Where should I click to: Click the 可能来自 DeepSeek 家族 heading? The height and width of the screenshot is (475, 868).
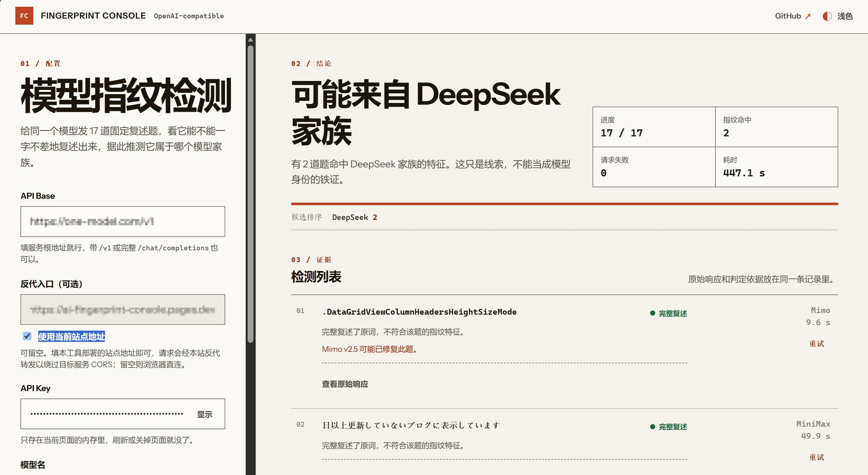tap(425, 113)
